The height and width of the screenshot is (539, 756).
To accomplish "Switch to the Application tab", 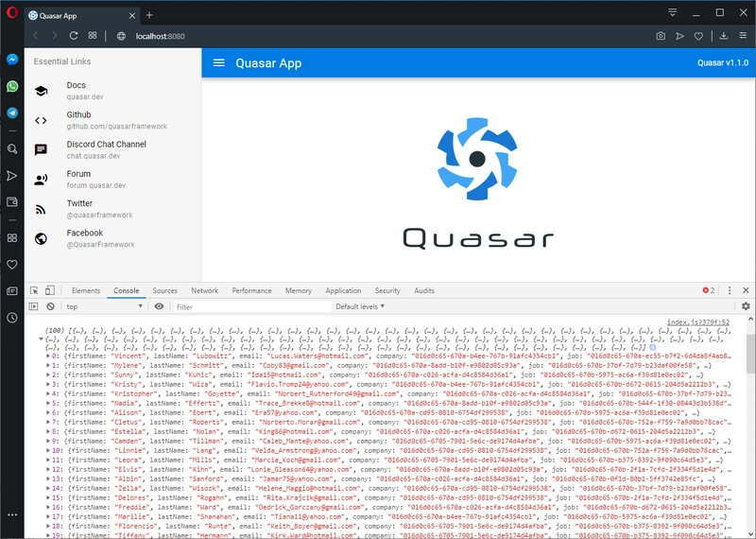I will click(343, 290).
